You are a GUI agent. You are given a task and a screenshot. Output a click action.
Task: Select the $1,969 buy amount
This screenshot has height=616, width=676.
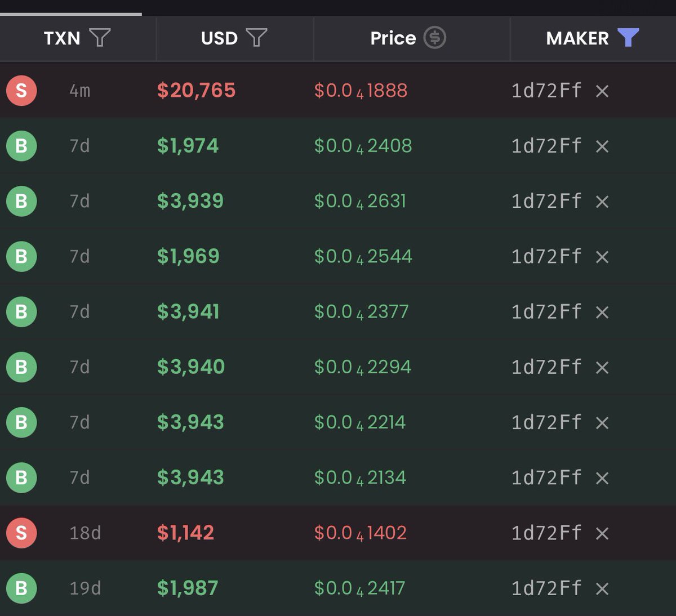[x=188, y=256]
